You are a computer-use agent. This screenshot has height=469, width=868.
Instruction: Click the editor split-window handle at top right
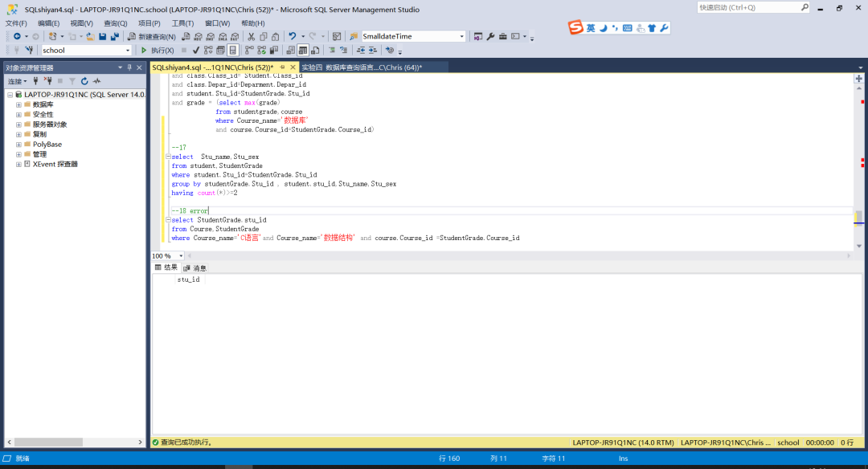point(858,79)
